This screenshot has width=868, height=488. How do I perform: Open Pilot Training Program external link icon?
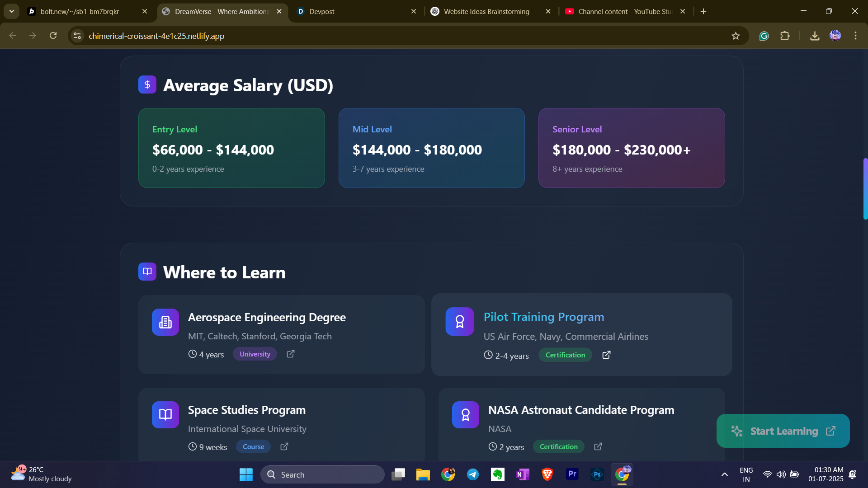click(606, 355)
